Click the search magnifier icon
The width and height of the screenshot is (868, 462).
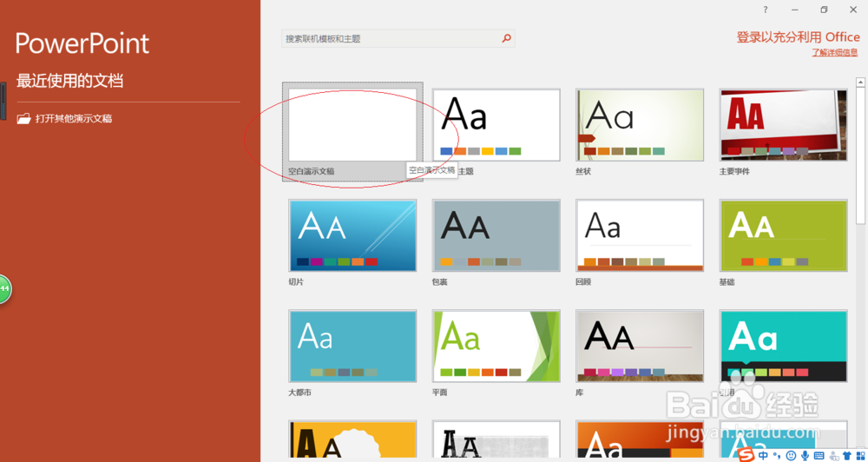tap(506, 39)
